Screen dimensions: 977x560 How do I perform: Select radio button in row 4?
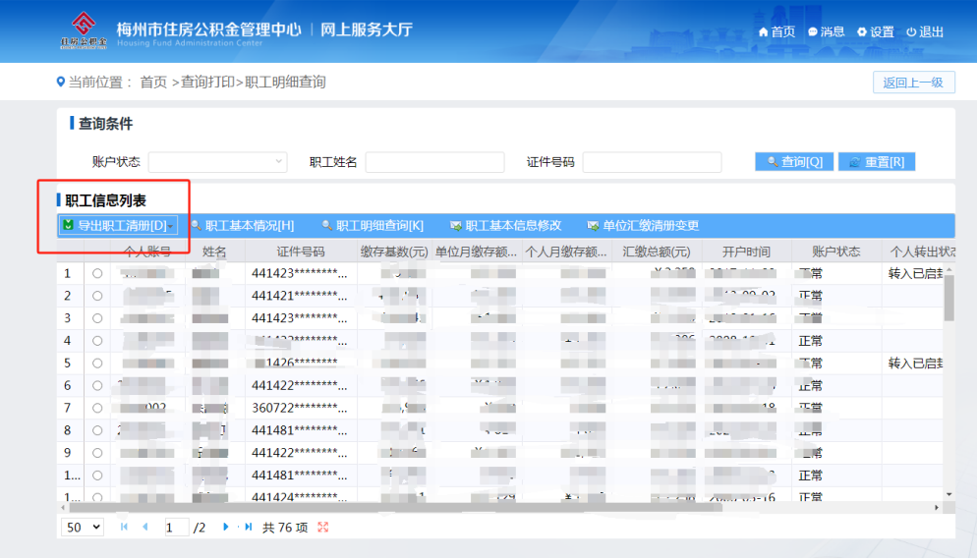tap(97, 341)
